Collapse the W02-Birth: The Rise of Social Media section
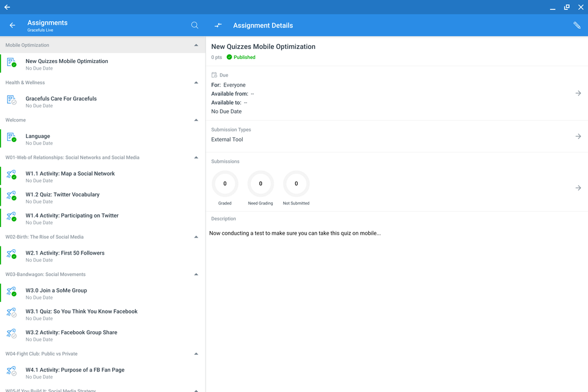The width and height of the screenshot is (588, 392). pyautogui.click(x=196, y=237)
